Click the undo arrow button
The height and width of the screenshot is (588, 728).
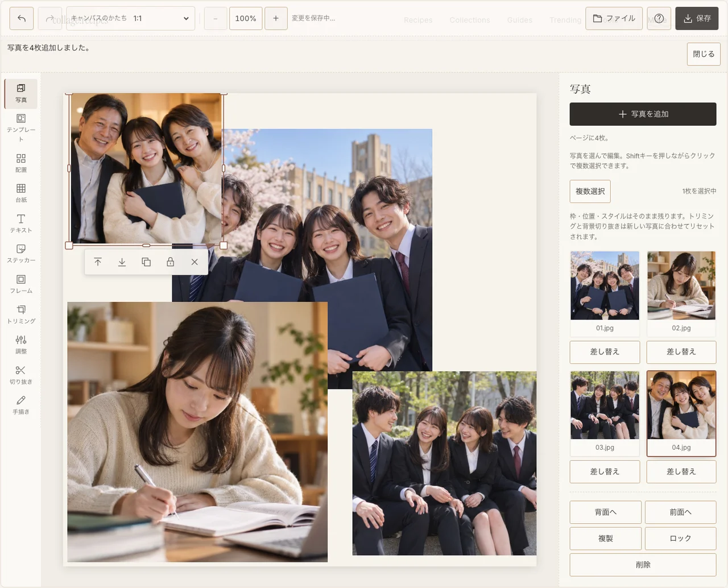click(x=22, y=18)
